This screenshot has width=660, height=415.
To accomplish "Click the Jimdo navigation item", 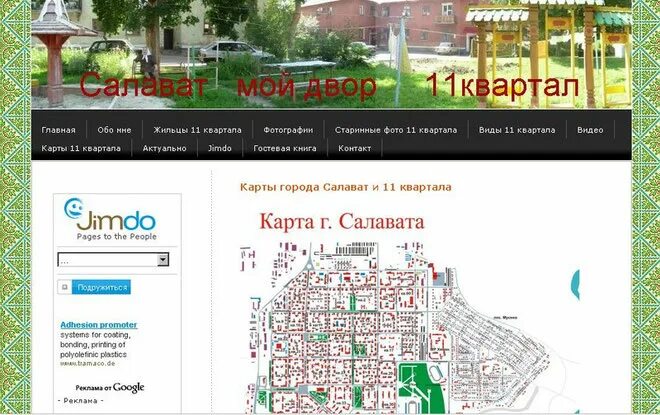I will (x=220, y=148).
